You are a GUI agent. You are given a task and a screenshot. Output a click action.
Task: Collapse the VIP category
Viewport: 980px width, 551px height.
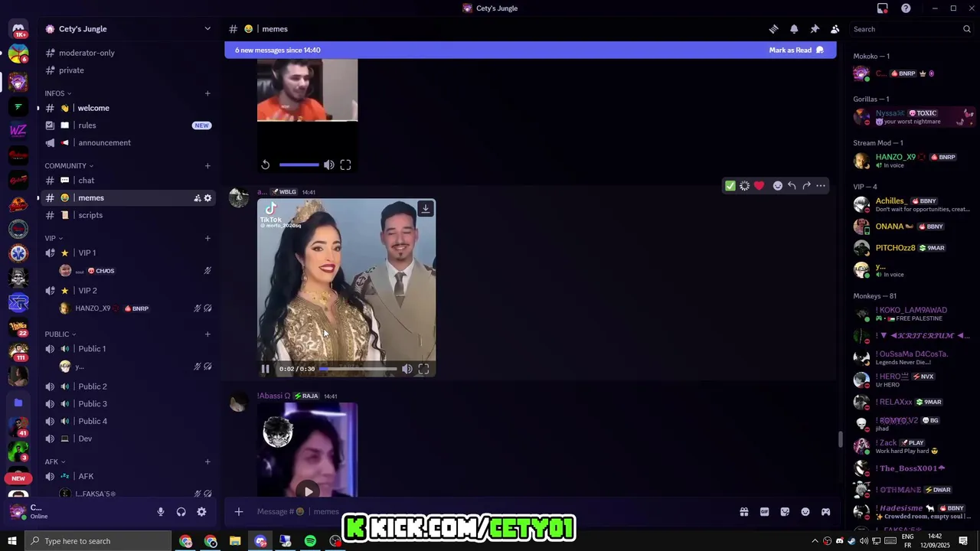54,238
